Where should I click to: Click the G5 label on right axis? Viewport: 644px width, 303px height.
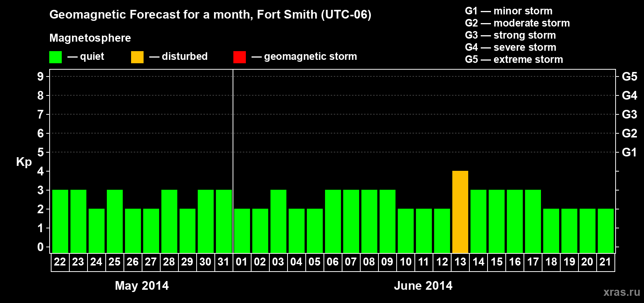pos(630,77)
